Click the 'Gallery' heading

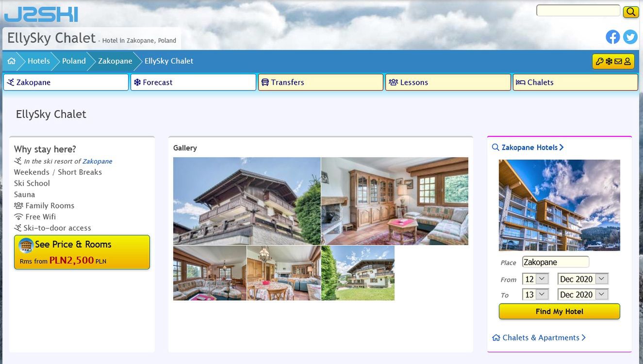[185, 148]
